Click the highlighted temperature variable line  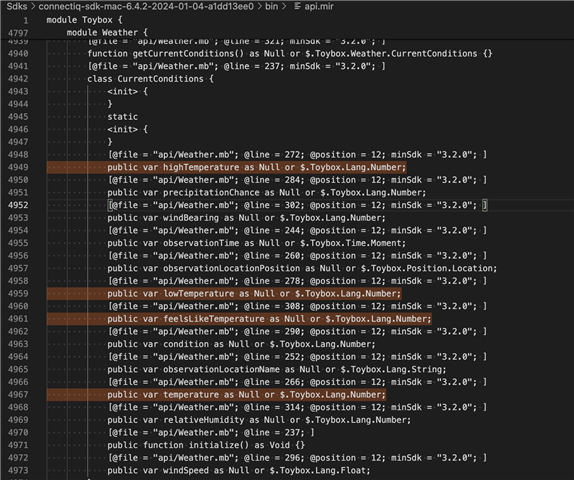pyautogui.click(x=246, y=395)
